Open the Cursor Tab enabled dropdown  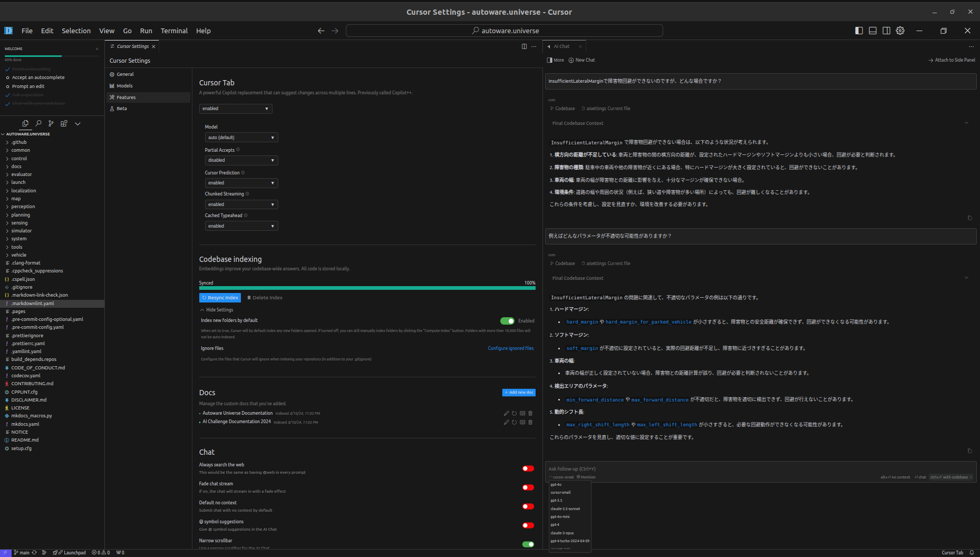[236, 109]
